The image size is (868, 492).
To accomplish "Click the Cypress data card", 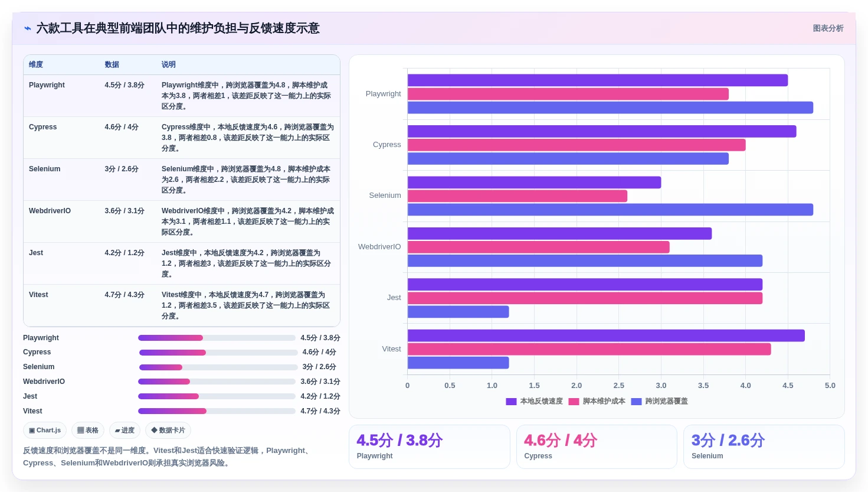I will pyautogui.click(x=597, y=447).
